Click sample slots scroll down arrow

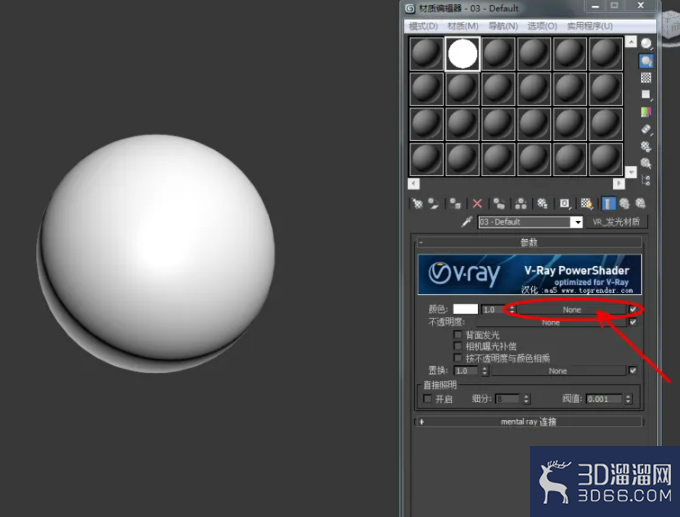click(x=631, y=172)
